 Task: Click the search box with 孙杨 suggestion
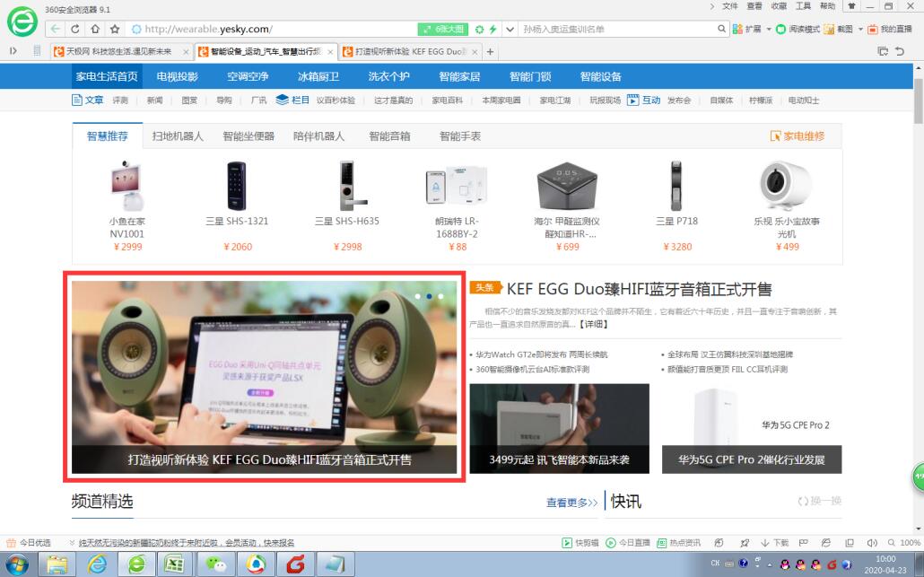point(617,29)
